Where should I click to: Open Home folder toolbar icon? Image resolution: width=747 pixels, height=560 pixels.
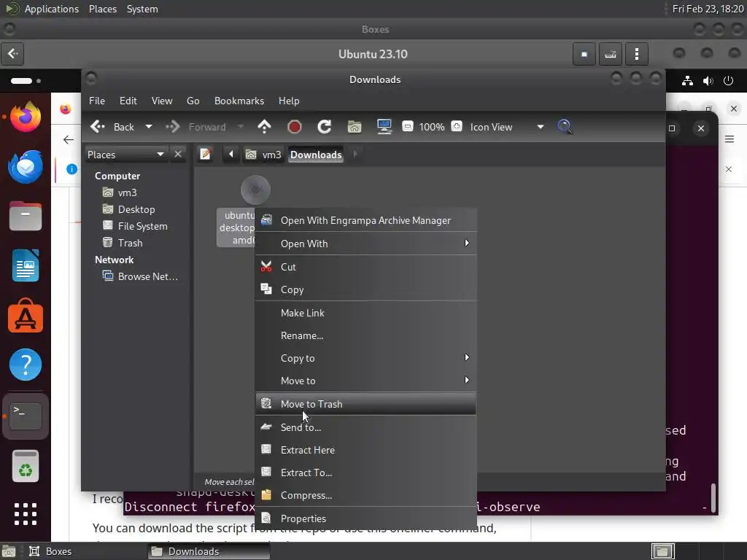point(355,127)
